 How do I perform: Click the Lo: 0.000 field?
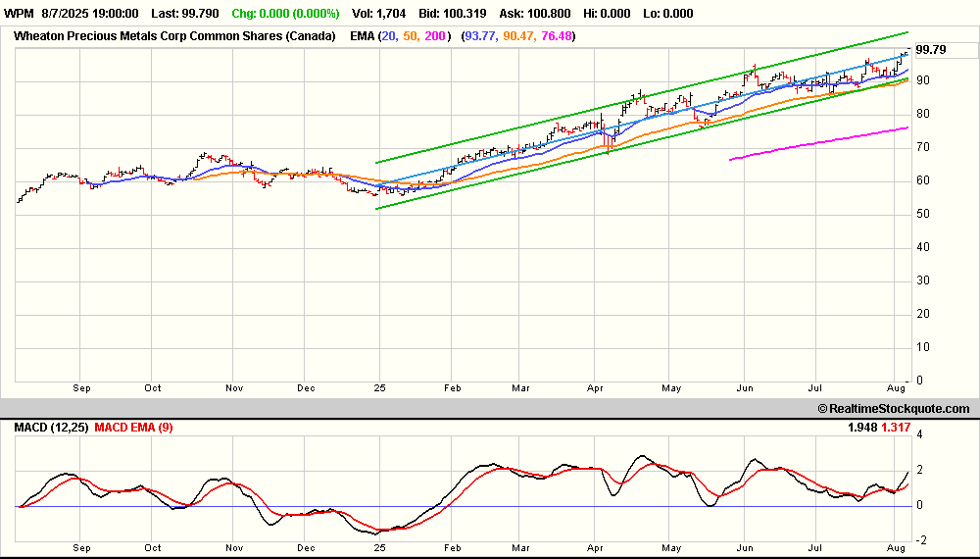click(668, 13)
